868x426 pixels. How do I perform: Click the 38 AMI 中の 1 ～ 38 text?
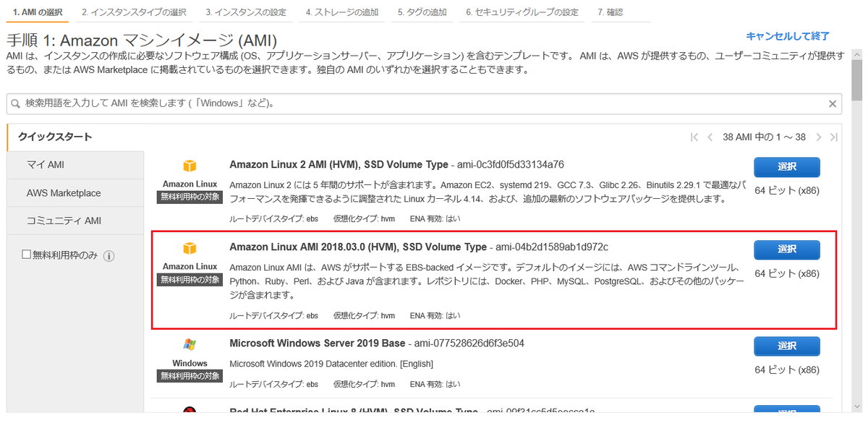tap(764, 137)
